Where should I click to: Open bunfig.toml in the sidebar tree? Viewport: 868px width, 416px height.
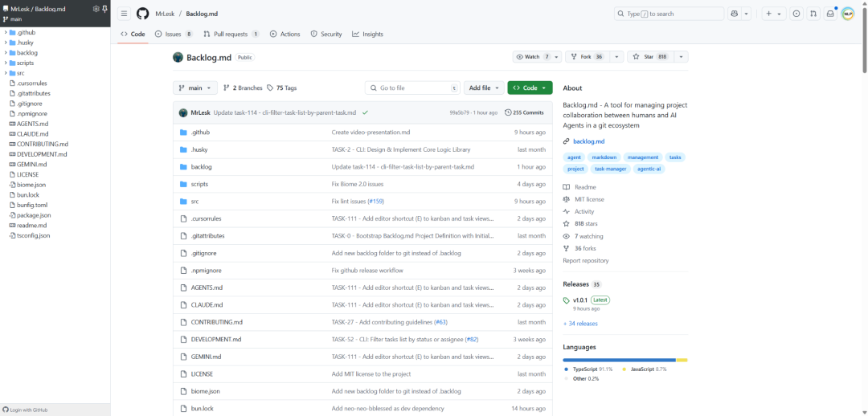pos(32,205)
